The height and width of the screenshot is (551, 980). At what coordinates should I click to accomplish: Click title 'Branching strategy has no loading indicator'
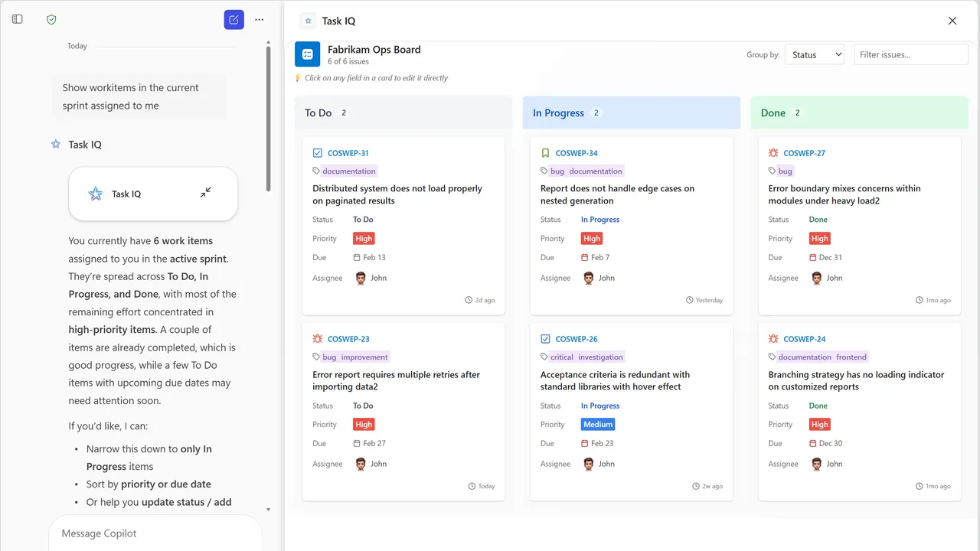click(x=856, y=380)
